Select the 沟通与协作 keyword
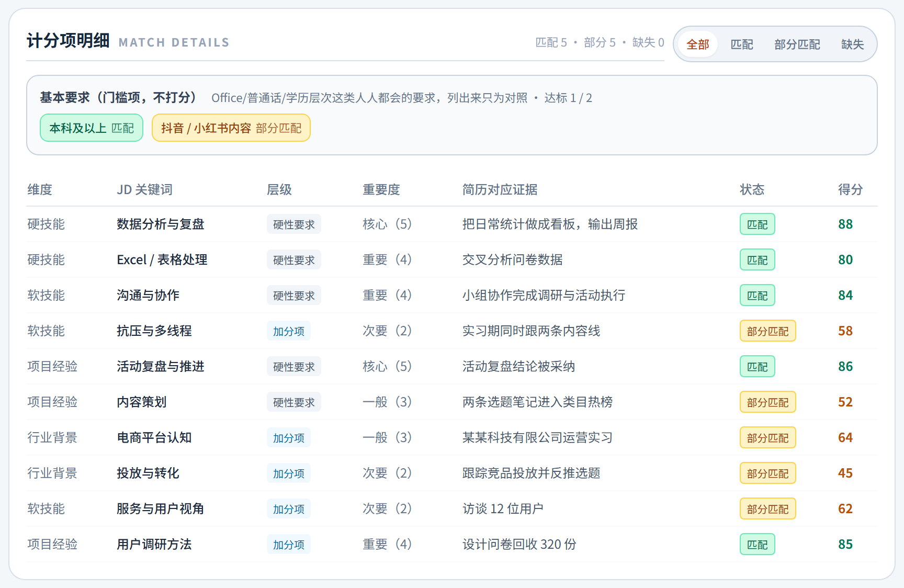This screenshot has height=588, width=904. pyautogui.click(x=148, y=295)
